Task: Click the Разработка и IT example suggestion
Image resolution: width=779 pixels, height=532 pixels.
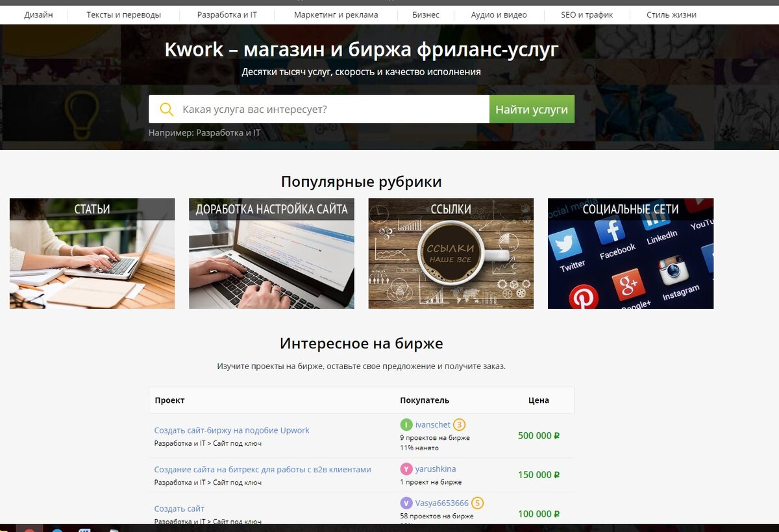Action: [229, 132]
